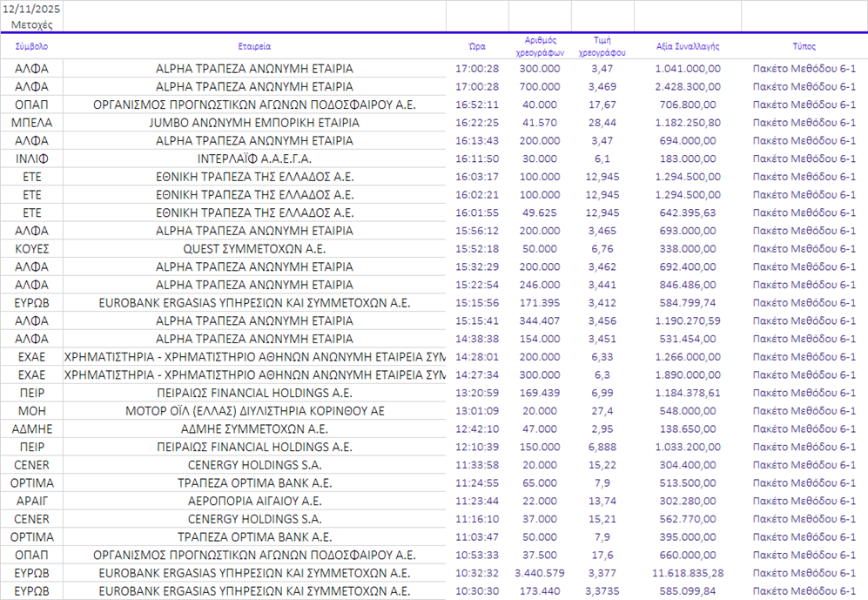Image resolution: width=868 pixels, height=600 pixels.
Task: Click the time cell 10:30:30
Action: [x=476, y=591]
